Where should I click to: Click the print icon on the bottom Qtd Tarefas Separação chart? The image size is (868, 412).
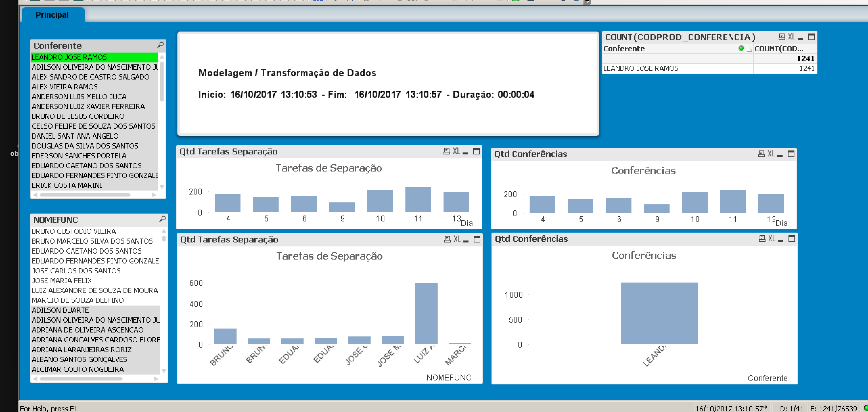[x=447, y=239]
